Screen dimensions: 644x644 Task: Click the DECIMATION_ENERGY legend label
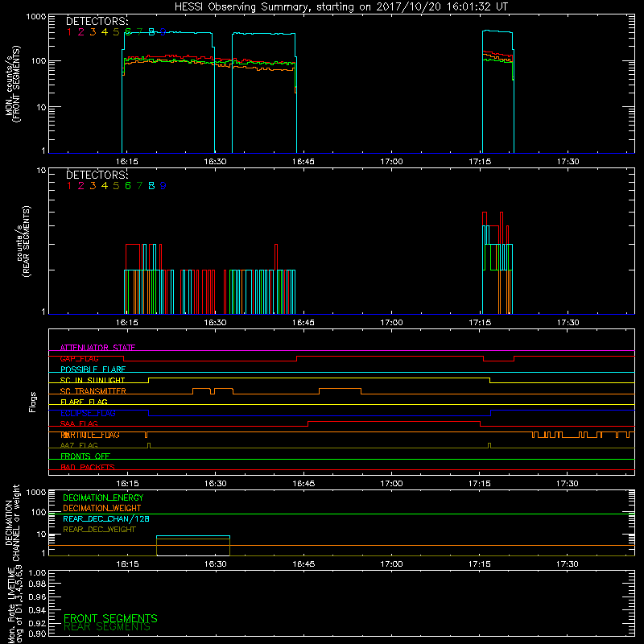(103, 497)
